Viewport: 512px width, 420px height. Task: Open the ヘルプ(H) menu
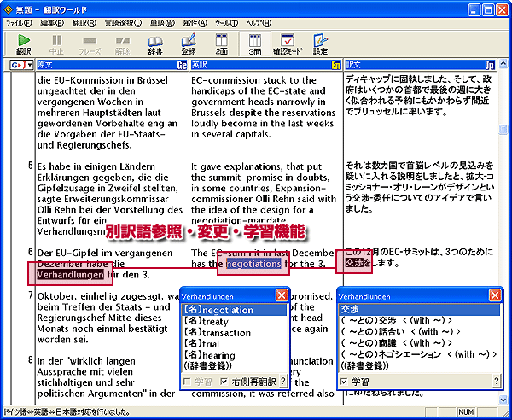[259, 23]
